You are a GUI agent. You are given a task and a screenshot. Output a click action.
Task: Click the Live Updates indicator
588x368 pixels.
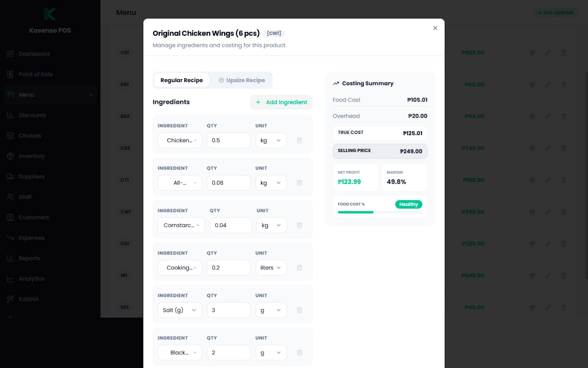556,13
